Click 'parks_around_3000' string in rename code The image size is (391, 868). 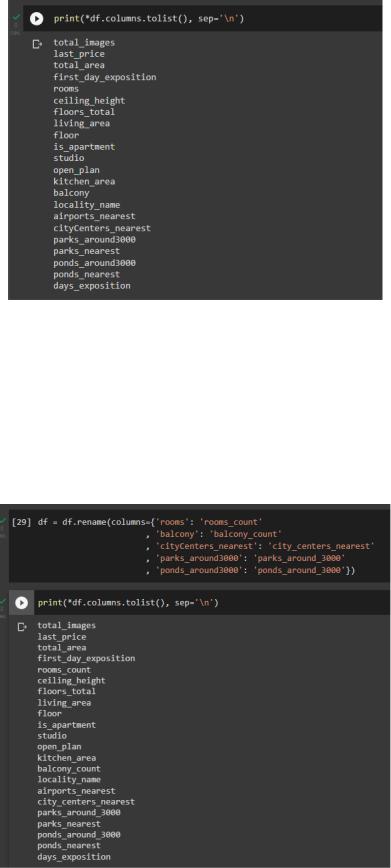(x=299, y=559)
